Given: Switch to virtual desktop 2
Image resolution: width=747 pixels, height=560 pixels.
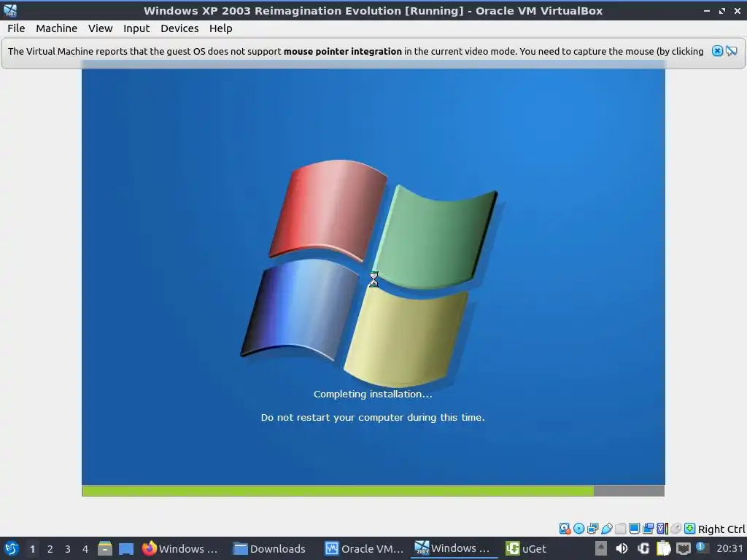Looking at the screenshot, I should coord(50,549).
